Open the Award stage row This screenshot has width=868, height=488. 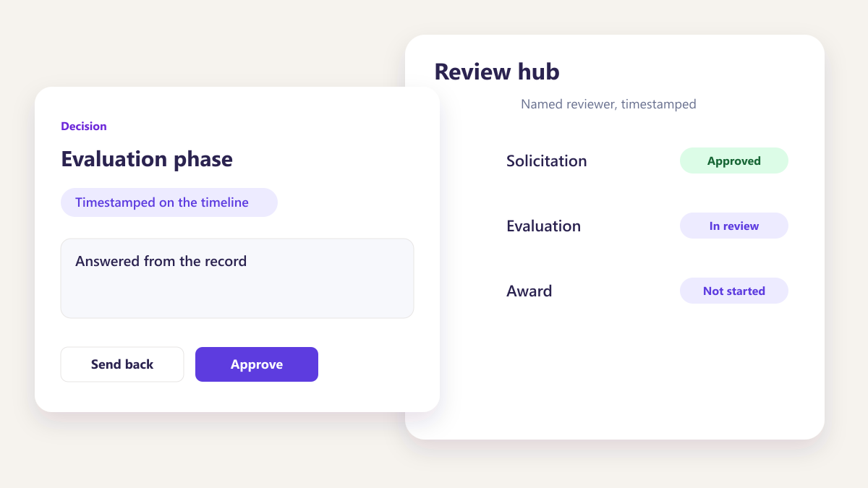click(x=647, y=291)
